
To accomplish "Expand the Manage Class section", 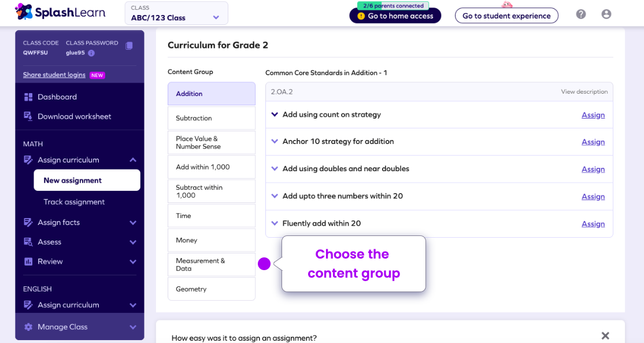I will pos(133,327).
